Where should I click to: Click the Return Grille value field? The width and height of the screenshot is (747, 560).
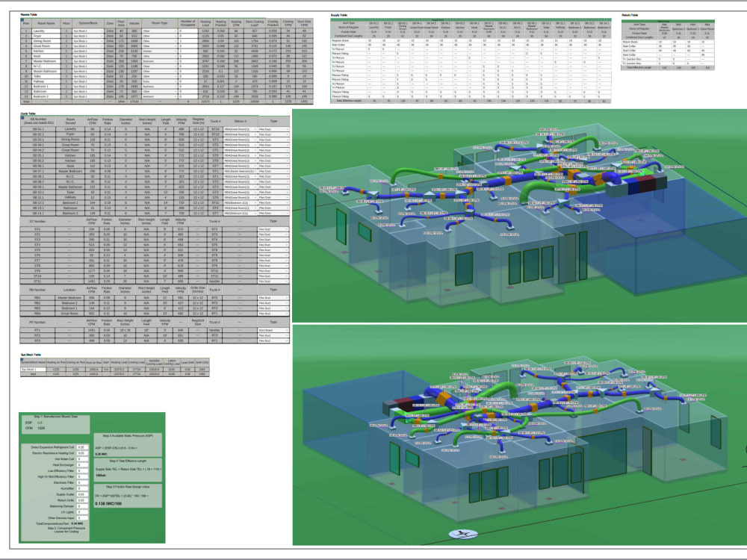[x=82, y=500]
